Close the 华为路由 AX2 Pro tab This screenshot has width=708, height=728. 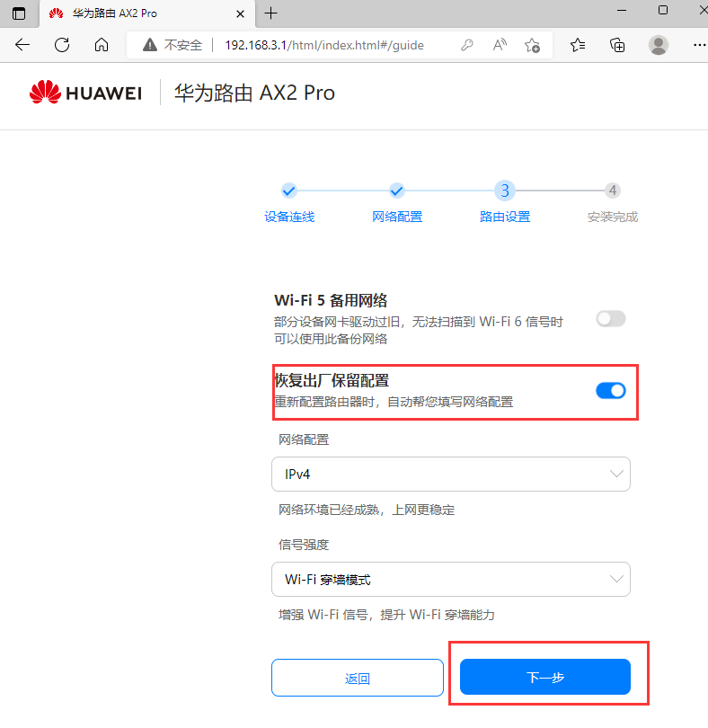[x=240, y=13]
